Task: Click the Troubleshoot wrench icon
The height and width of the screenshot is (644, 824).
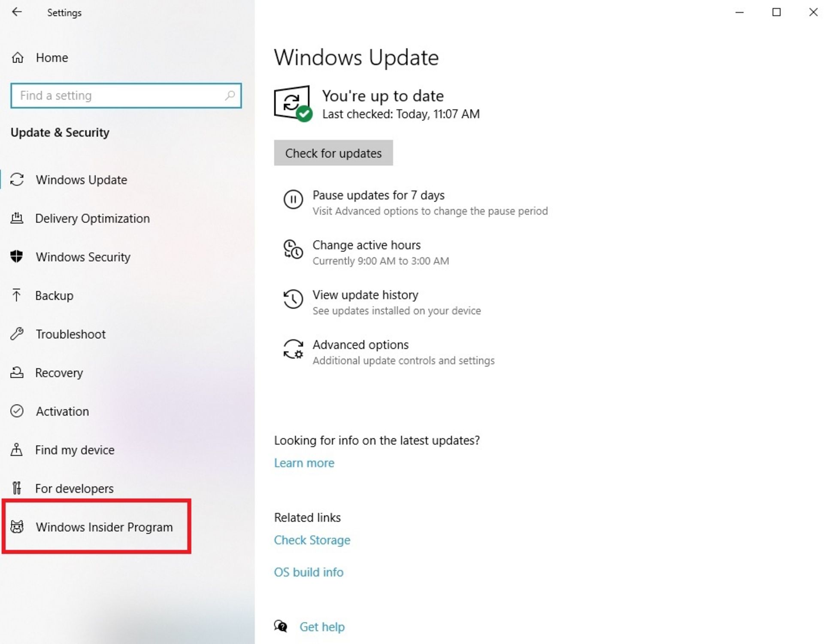Action: pyautogui.click(x=18, y=334)
